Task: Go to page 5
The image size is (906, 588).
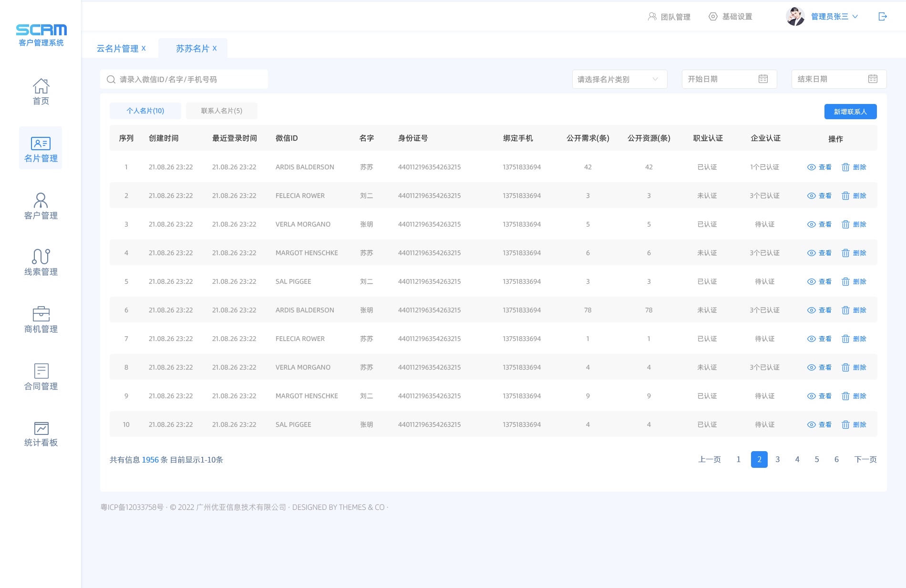Action: (817, 459)
